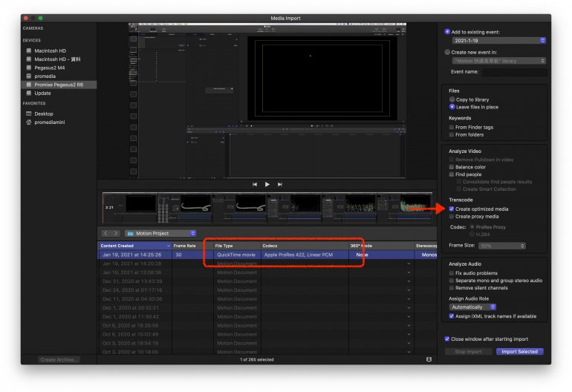The width and height of the screenshot is (572, 392).
Task: Toggle list view icon at bottom right
Action: (x=429, y=359)
